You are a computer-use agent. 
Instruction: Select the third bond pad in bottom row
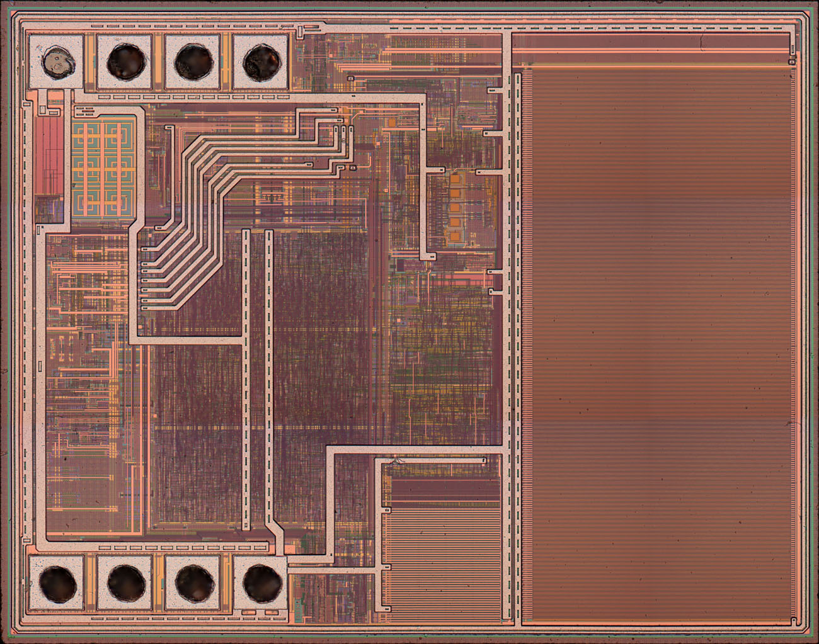coord(192,583)
